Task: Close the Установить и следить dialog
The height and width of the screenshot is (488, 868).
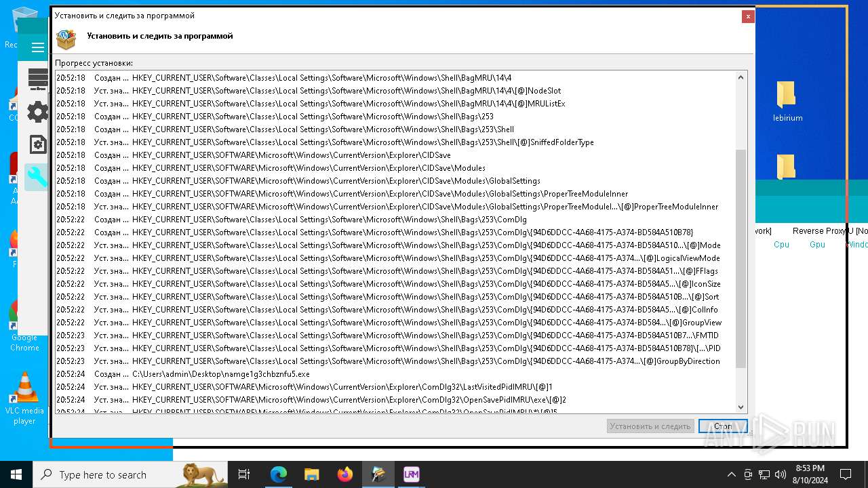Action: [x=748, y=16]
